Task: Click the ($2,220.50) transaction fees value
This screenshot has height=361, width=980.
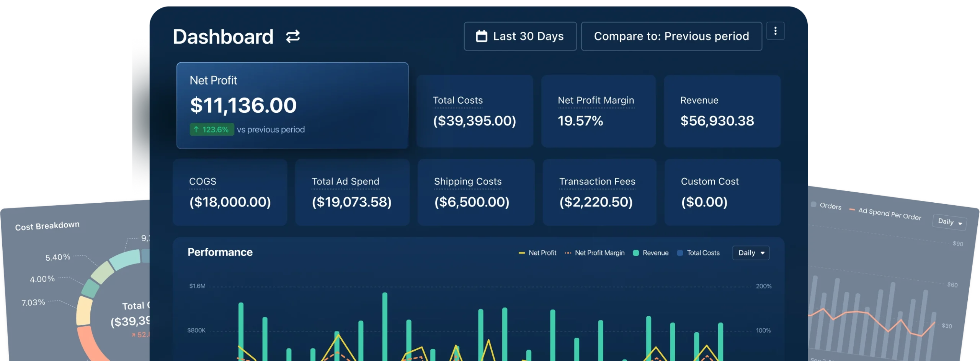Action: tap(596, 202)
